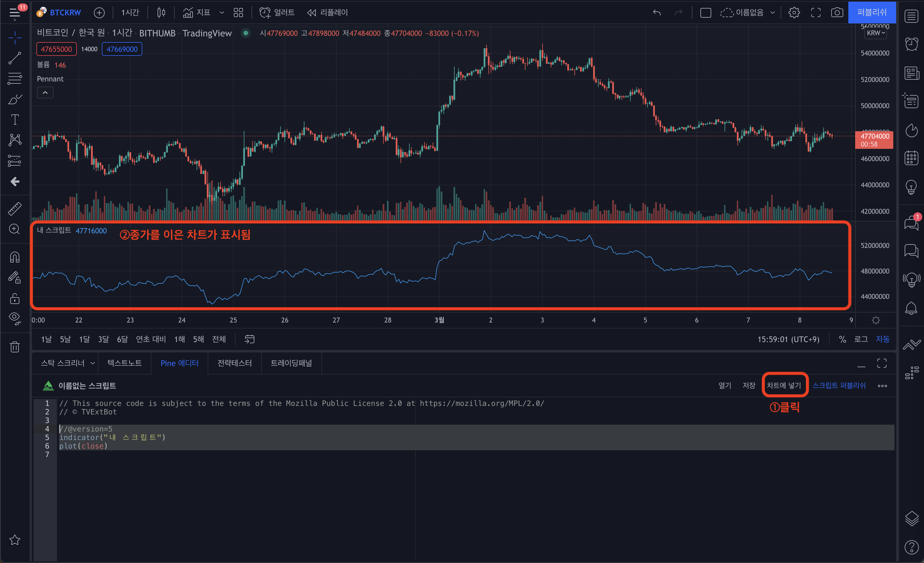Select the trend line drawing tool
The width and height of the screenshot is (924, 563).
15,58
